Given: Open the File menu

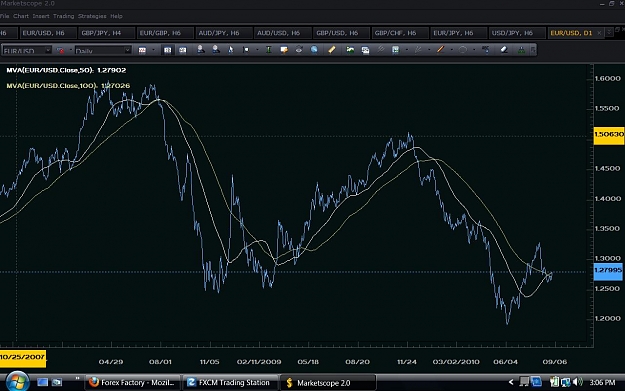Looking at the screenshot, I should tap(4, 16).
